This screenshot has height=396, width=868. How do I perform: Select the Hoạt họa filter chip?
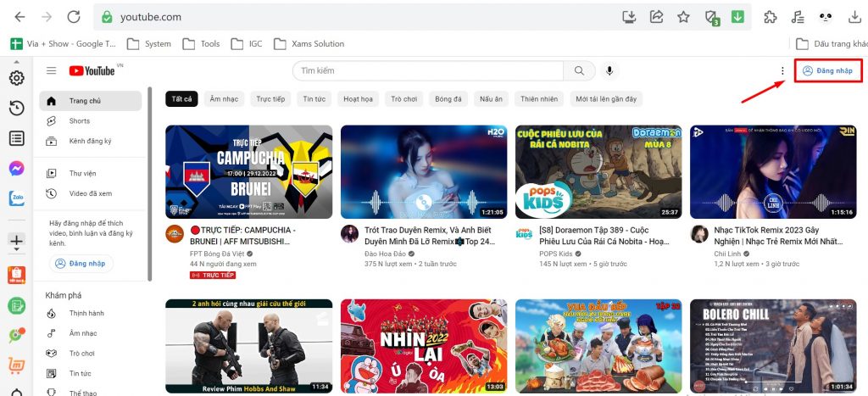pyautogui.click(x=359, y=98)
